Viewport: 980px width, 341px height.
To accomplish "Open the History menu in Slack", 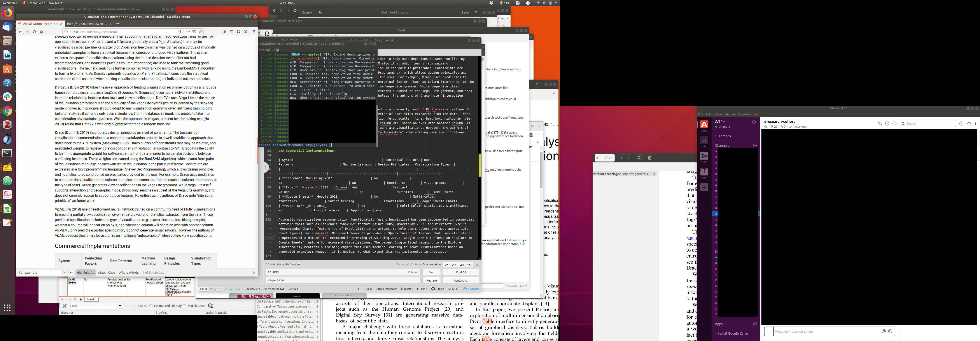I will [x=730, y=114].
